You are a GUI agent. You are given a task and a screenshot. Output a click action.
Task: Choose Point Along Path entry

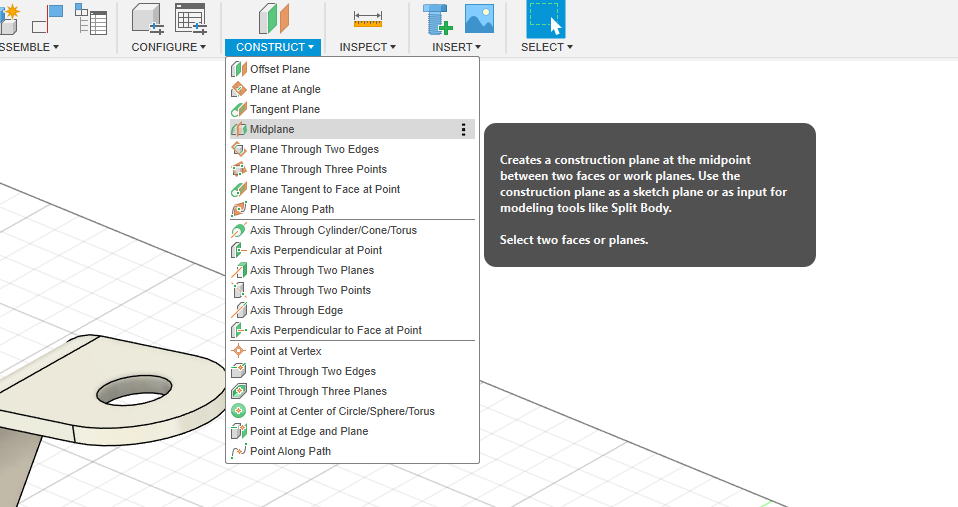pyautogui.click(x=290, y=451)
